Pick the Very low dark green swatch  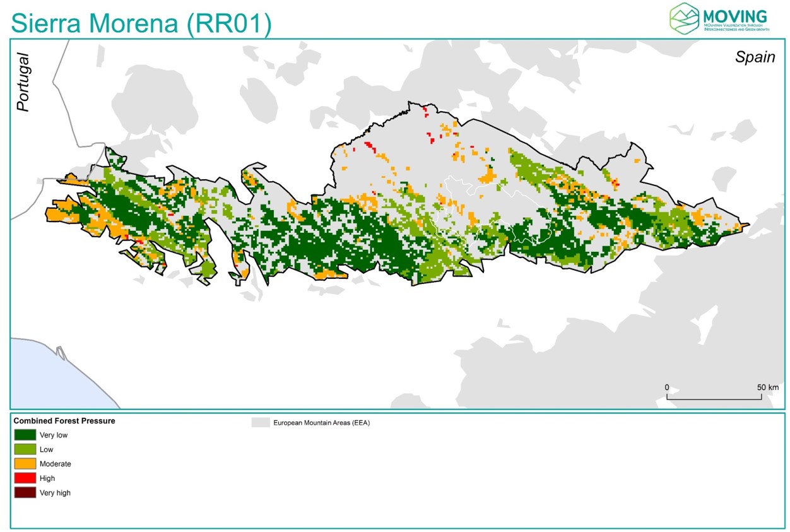(25, 435)
